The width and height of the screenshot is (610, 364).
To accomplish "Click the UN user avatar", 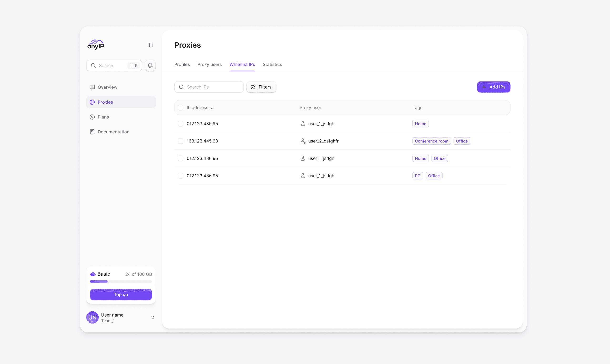I will tap(92, 317).
